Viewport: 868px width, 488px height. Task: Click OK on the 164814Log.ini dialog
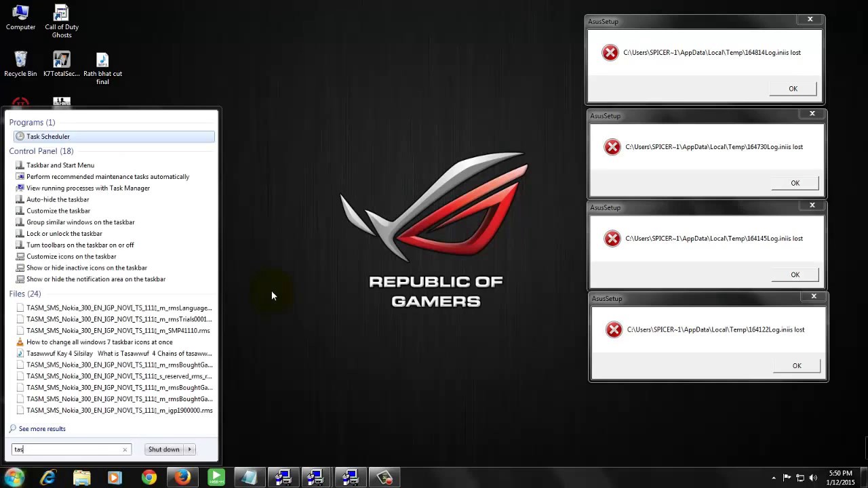(793, 89)
